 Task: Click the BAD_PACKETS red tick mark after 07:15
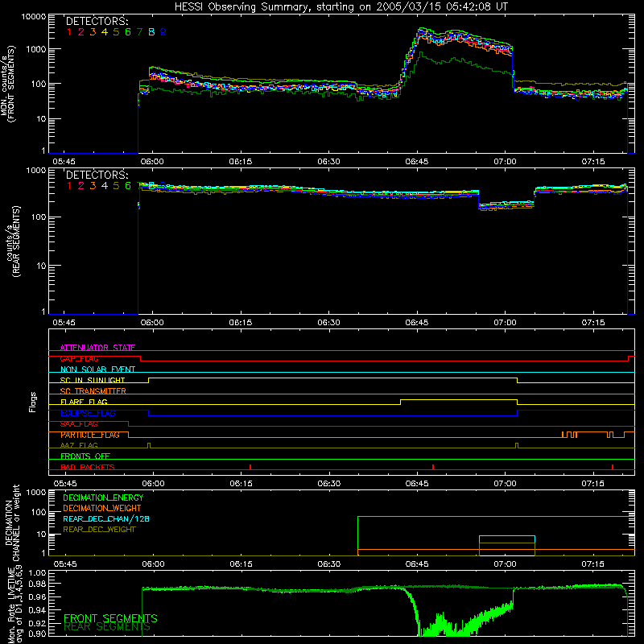coord(613,467)
